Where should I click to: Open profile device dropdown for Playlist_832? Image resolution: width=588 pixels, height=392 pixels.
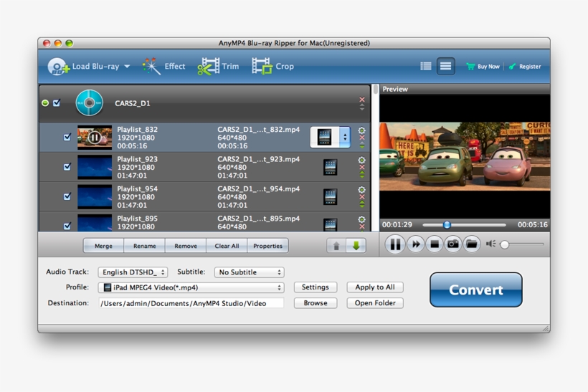click(x=345, y=137)
